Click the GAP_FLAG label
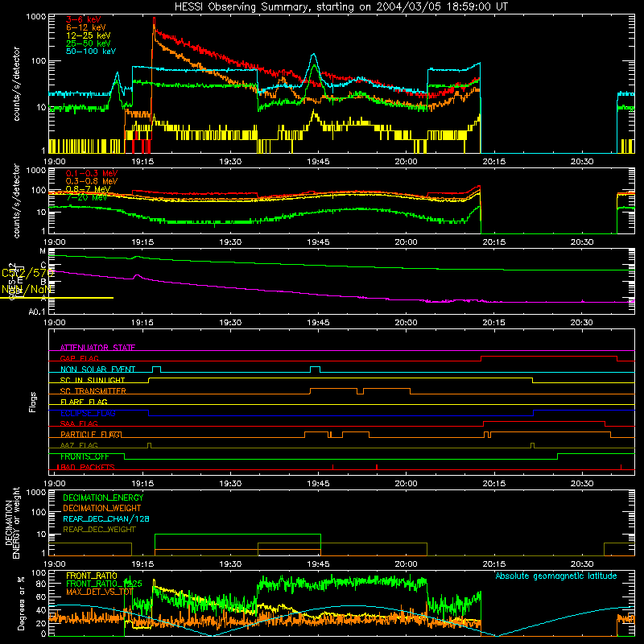644x644 pixels. [x=79, y=358]
